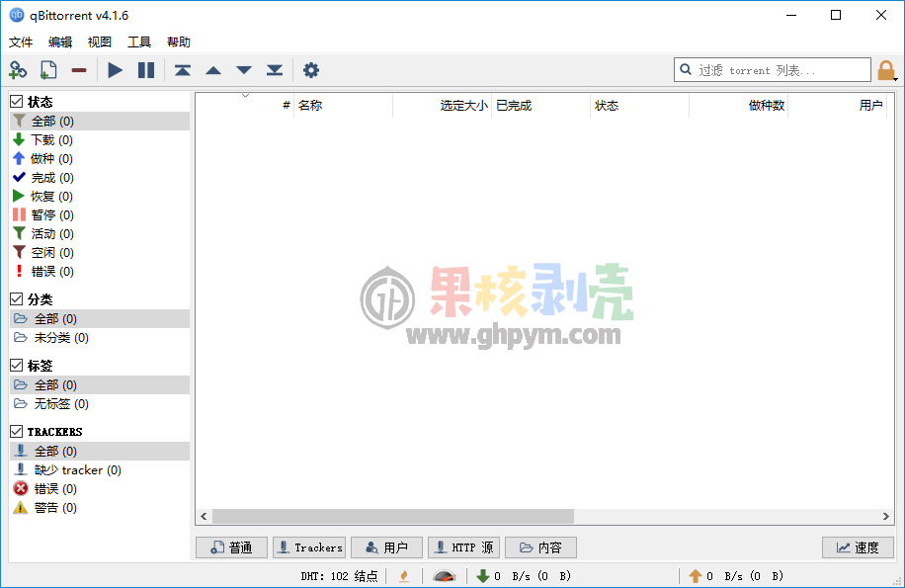This screenshot has width=905, height=588.
Task: Move torrent to bottom of queue icon
Action: pyautogui.click(x=275, y=70)
